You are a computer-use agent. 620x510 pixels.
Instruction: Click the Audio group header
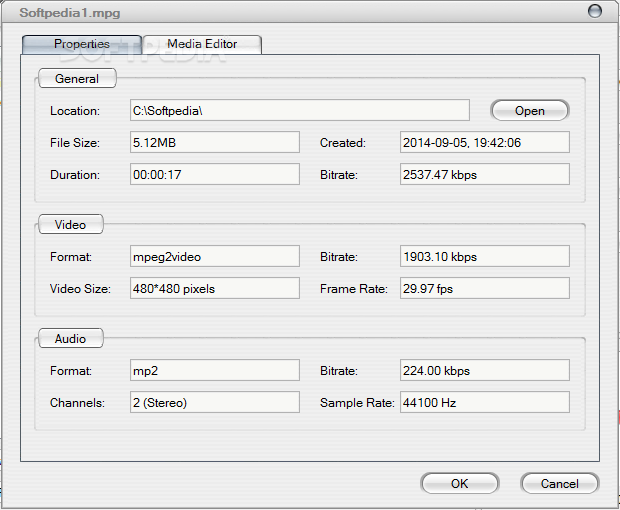pyautogui.click(x=71, y=338)
